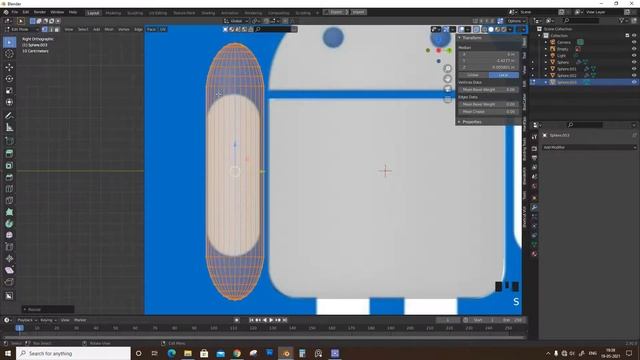Select the Inset Faces tool
Screen dimensions: 640x360
point(9,165)
